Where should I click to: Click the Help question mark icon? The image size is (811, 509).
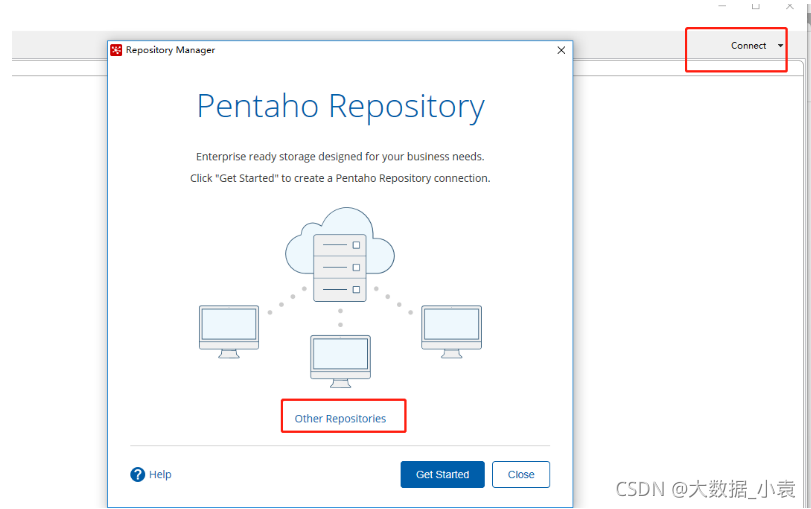click(138, 474)
